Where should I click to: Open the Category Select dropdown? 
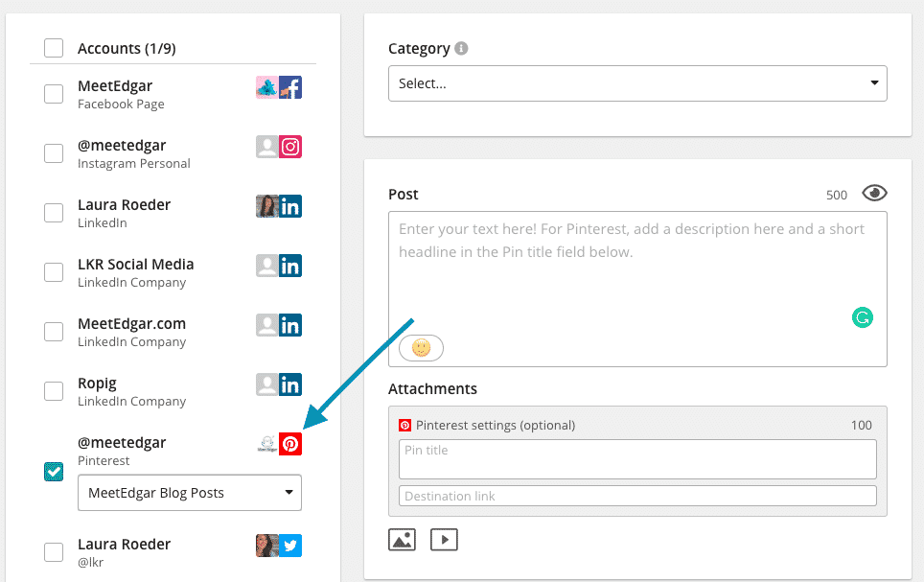(x=637, y=83)
